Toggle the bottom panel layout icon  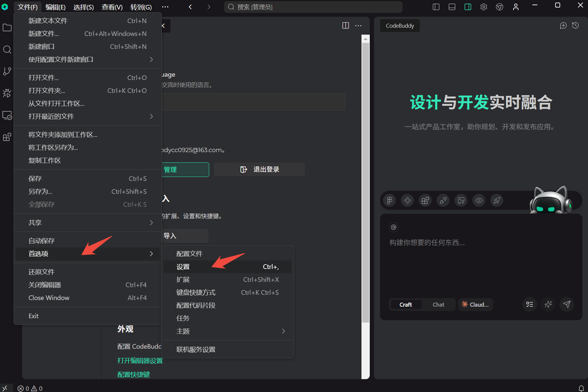click(452, 7)
